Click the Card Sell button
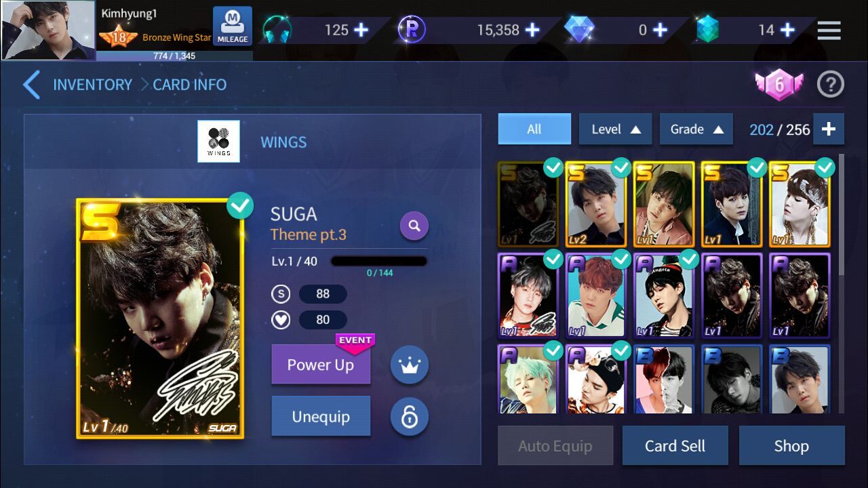Viewport: 868px width, 488px height. coord(675,445)
